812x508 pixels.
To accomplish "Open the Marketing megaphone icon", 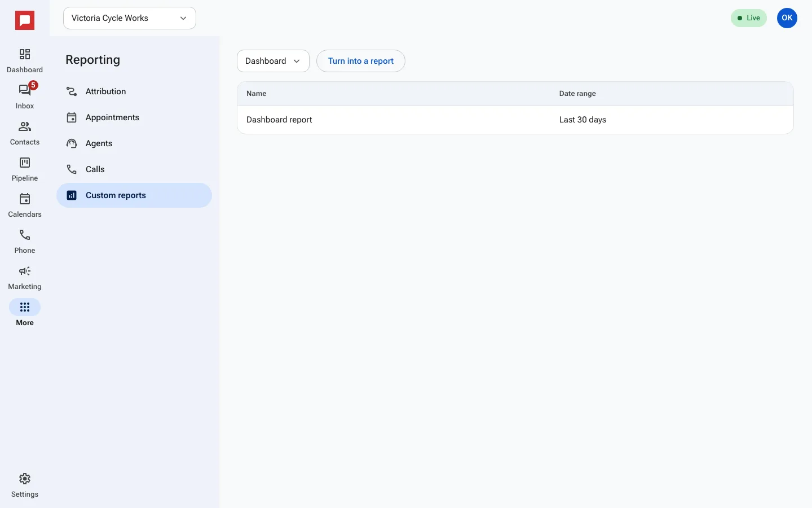I will (x=25, y=271).
